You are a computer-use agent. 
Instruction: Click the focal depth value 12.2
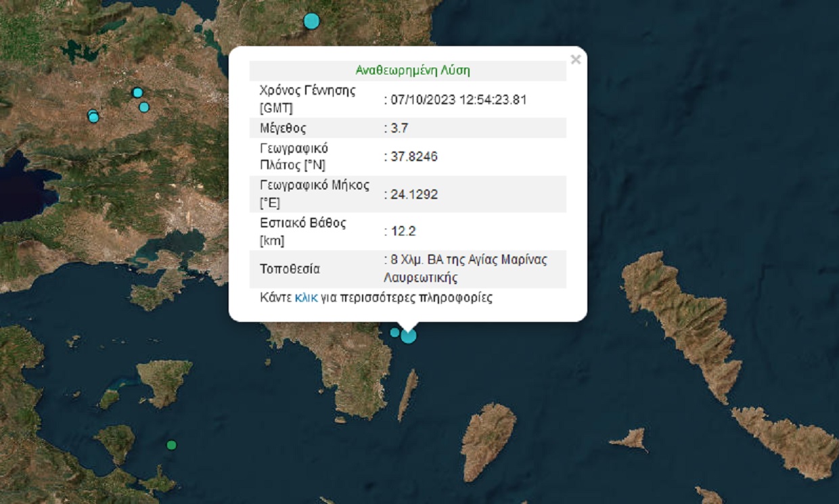pyautogui.click(x=402, y=231)
